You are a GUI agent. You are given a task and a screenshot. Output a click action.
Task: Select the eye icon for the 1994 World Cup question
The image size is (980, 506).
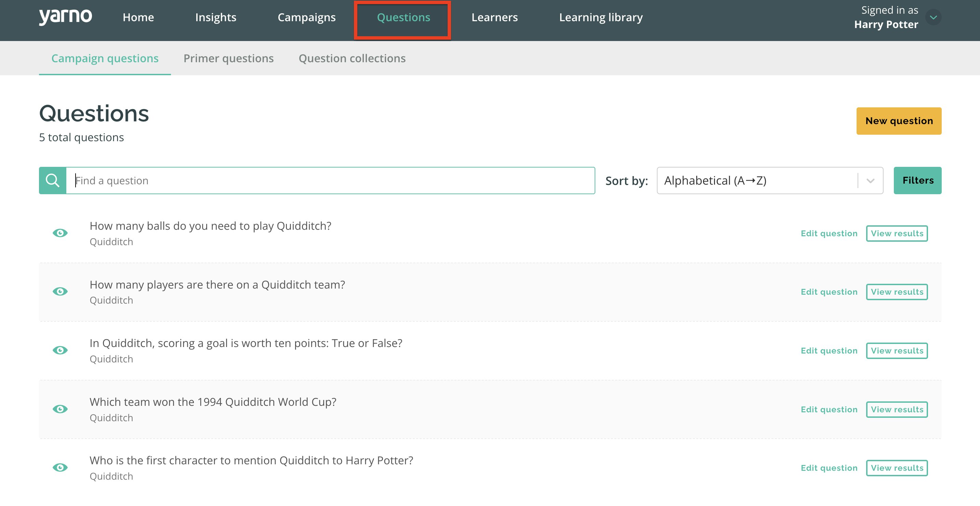[60, 409]
